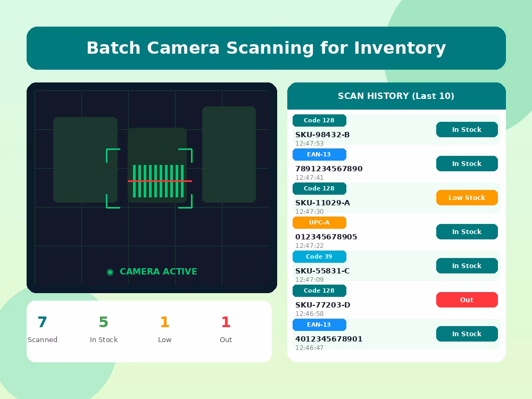Click the In Stock badge for 7891234567890
Viewport: 532px width, 399px height.
pos(467,163)
